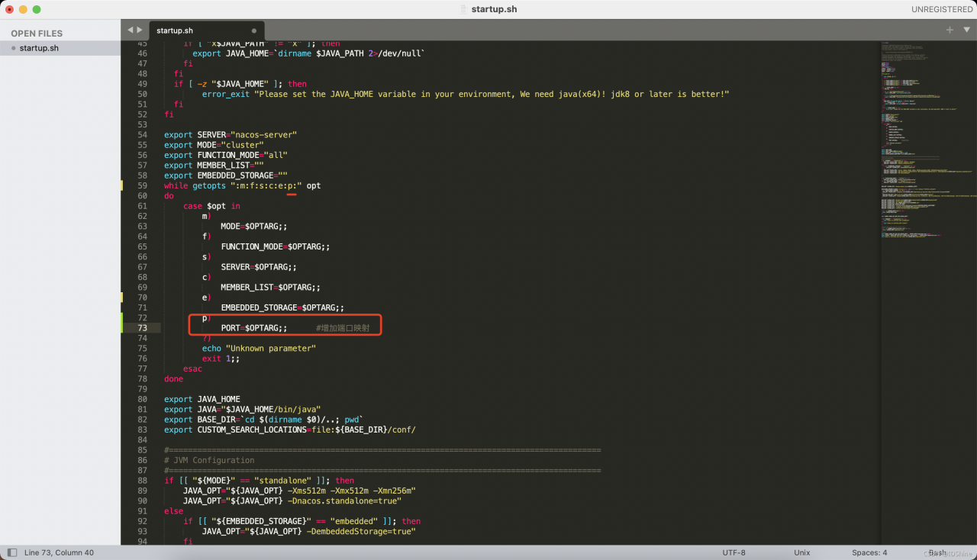Viewport: 977px width, 560px height.
Task: Open the Bash syntax selector
Action: (x=937, y=552)
